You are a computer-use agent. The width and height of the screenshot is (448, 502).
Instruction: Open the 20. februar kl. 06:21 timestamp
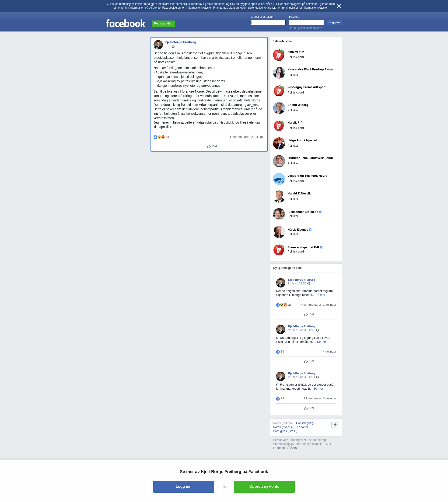301,377
